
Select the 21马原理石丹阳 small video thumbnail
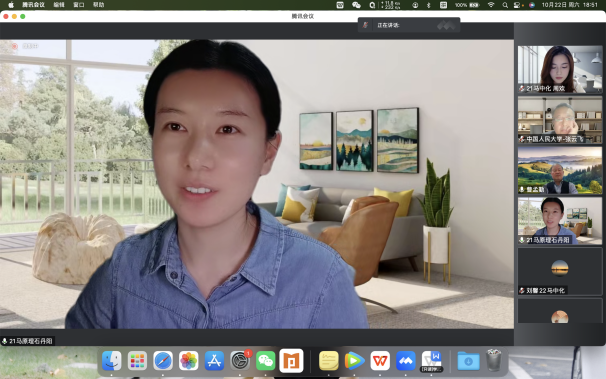pos(560,221)
